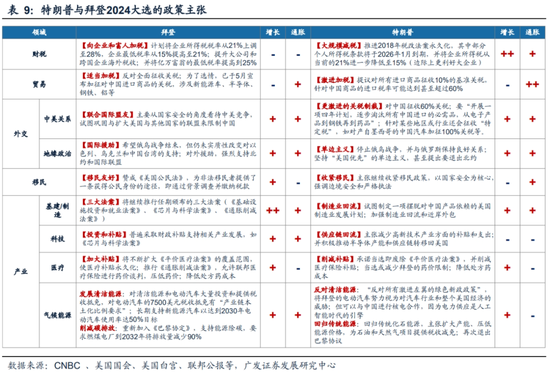Select the 地缘政治 sub-row label
Viewport: 550px width, 375px height.
[58, 153]
